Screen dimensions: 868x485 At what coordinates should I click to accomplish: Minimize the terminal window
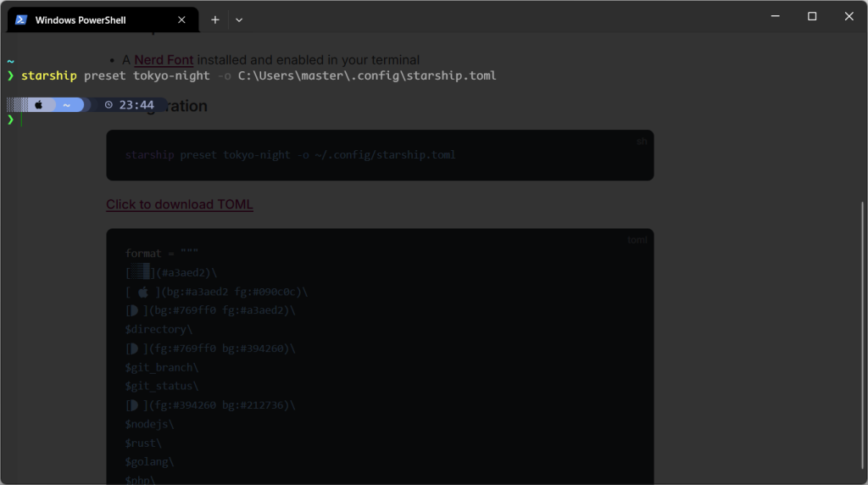[775, 17]
